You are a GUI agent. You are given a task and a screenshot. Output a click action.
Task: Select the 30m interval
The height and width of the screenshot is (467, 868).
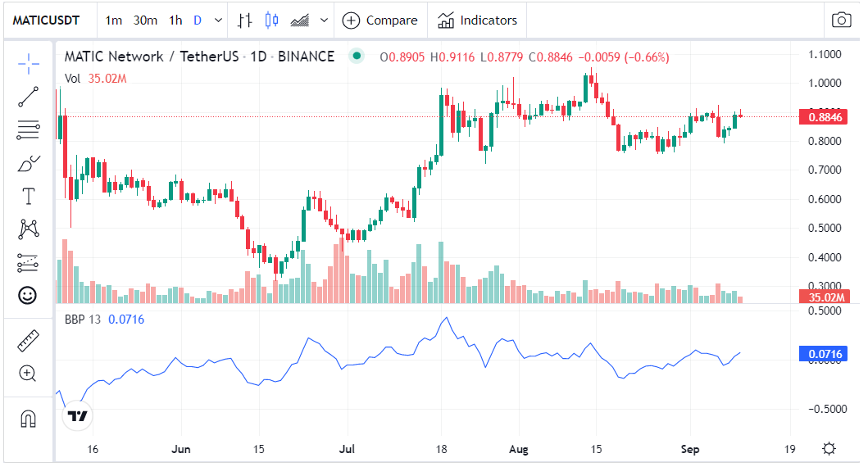[145, 20]
